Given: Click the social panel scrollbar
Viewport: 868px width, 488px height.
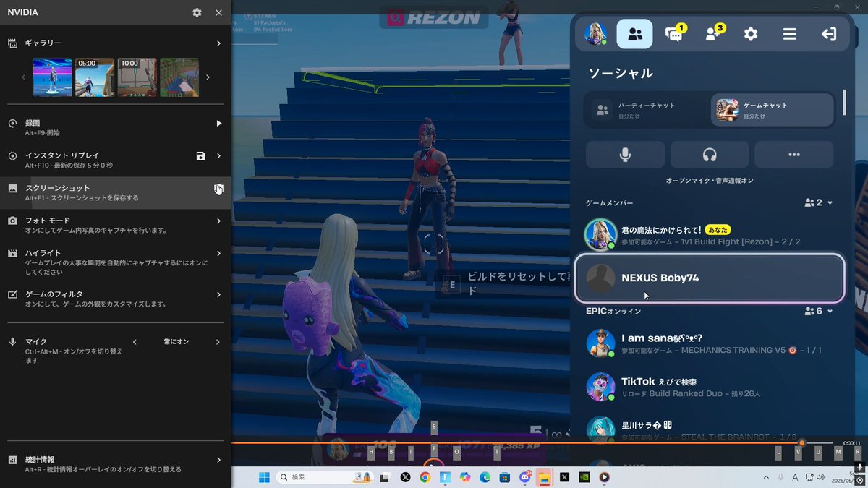Looking at the screenshot, I should click(x=844, y=103).
